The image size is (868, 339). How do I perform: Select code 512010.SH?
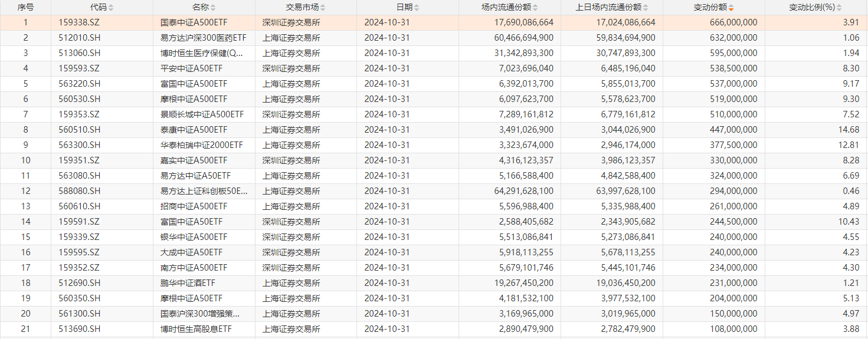pos(79,38)
